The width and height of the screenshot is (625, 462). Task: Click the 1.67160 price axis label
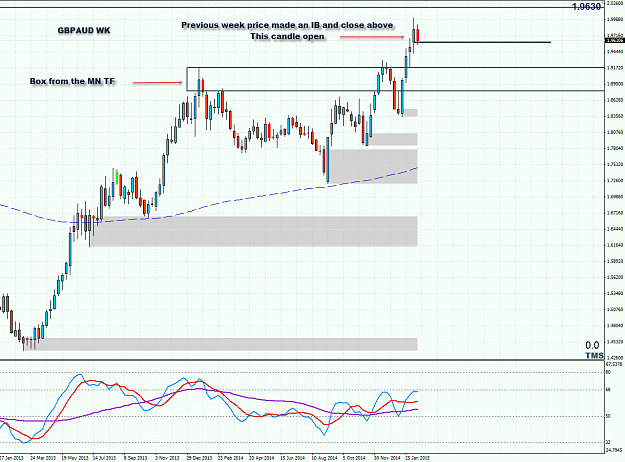615,213
